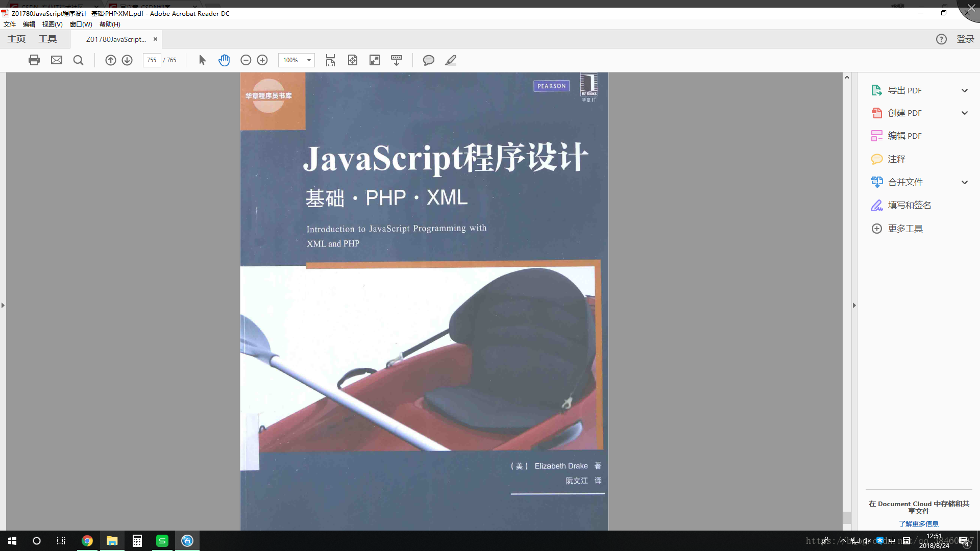The width and height of the screenshot is (980, 551).
Task: Open Calculator from the taskbar
Action: [x=137, y=541]
